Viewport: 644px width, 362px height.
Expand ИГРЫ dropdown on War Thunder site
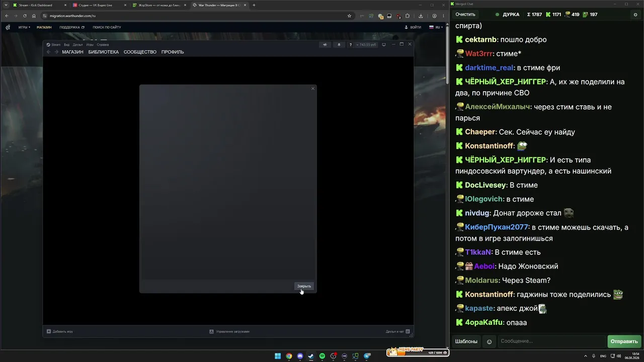click(x=24, y=27)
